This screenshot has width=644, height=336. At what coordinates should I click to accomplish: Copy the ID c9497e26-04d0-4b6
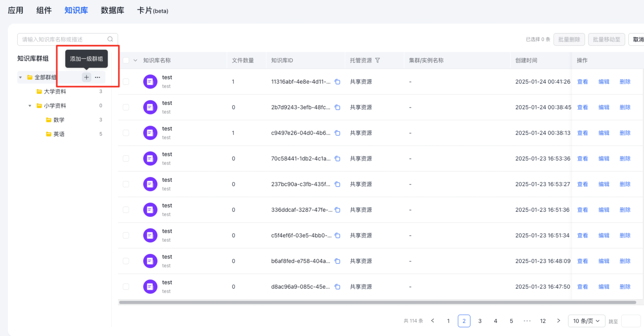[x=337, y=133]
